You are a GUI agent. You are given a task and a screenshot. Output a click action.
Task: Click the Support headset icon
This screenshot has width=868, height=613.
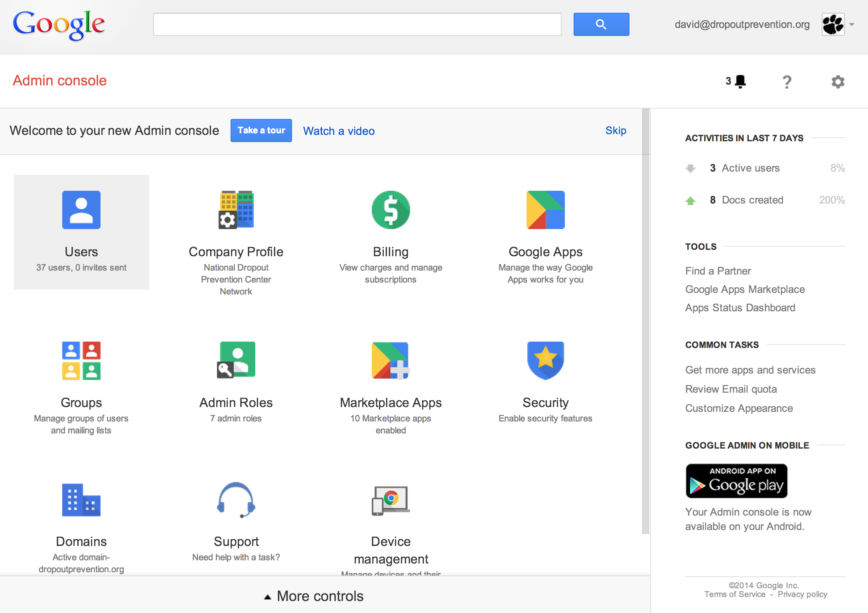pyautogui.click(x=236, y=500)
